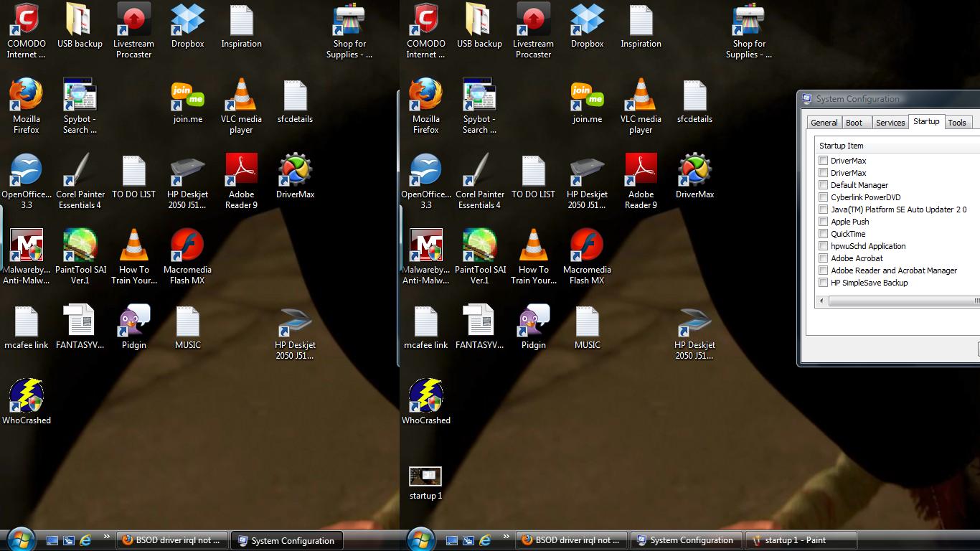Select the Startup tab
980x551 pixels.
pyautogui.click(x=926, y=121)
